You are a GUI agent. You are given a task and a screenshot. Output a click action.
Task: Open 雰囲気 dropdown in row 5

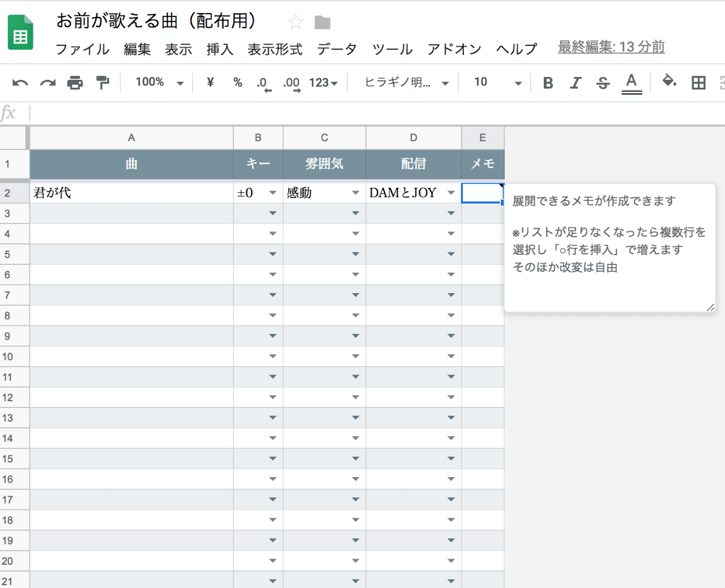356,254
